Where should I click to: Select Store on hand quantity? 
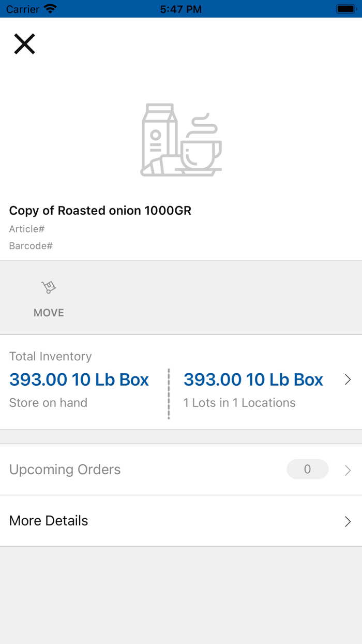[x=79, y=380]
